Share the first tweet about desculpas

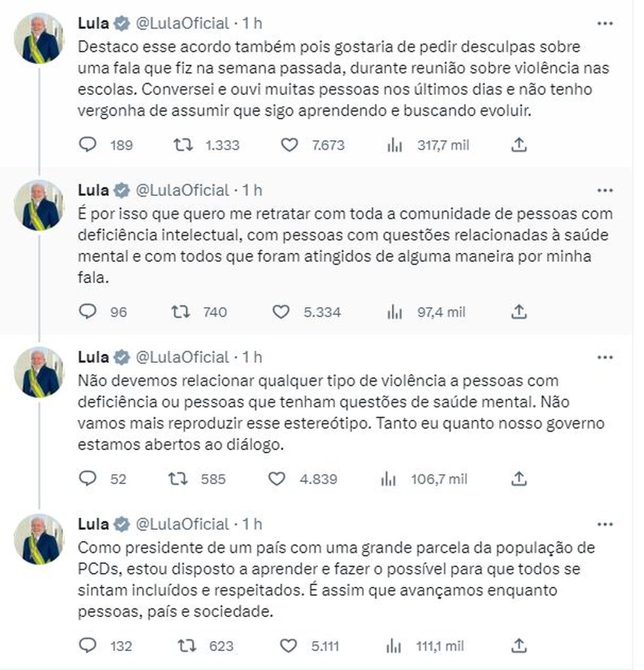coord(519,145)
